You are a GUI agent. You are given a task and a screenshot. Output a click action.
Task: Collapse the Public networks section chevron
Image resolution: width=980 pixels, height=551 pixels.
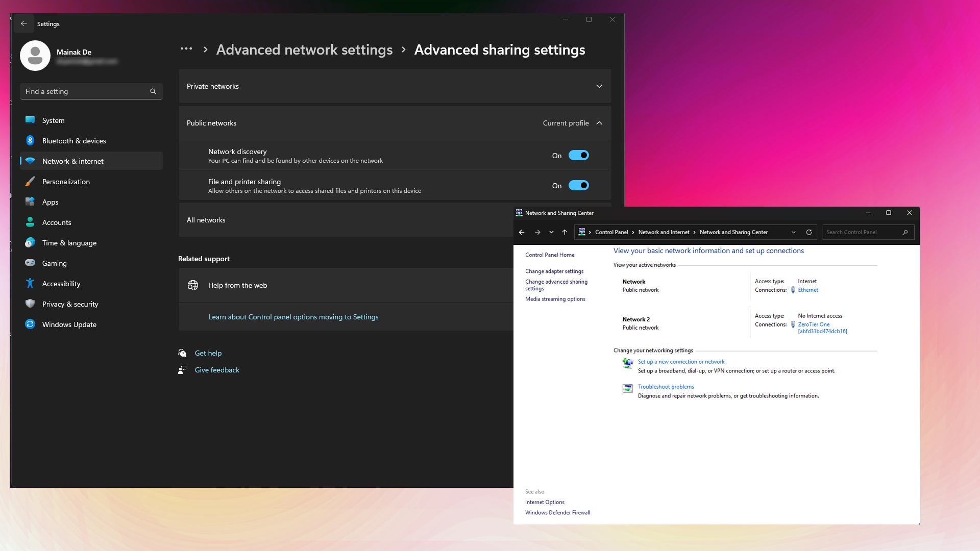pos(599,123)
